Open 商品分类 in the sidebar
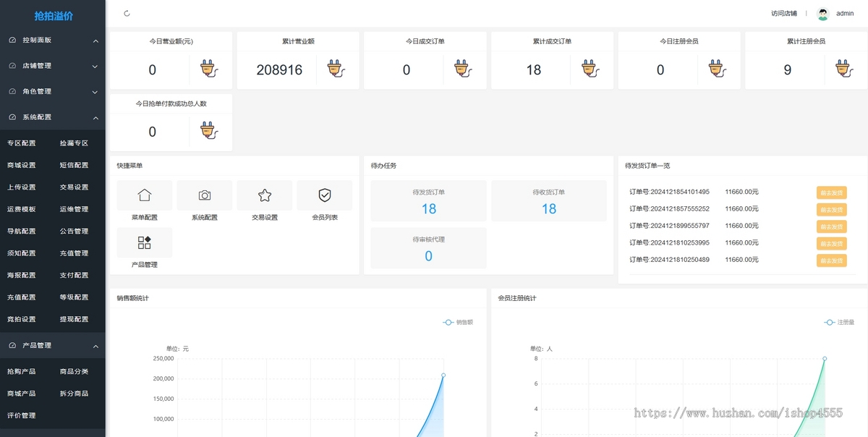868x437 pixels. 74,372
